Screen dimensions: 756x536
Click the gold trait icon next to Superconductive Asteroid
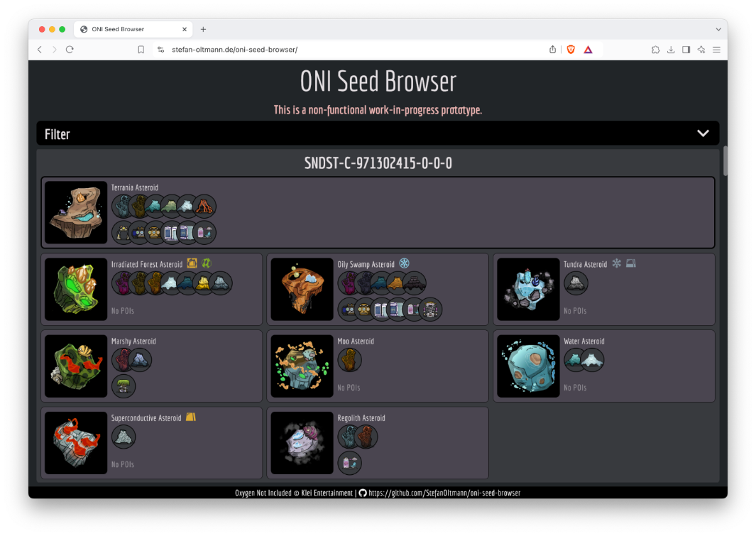pos(190,417)
